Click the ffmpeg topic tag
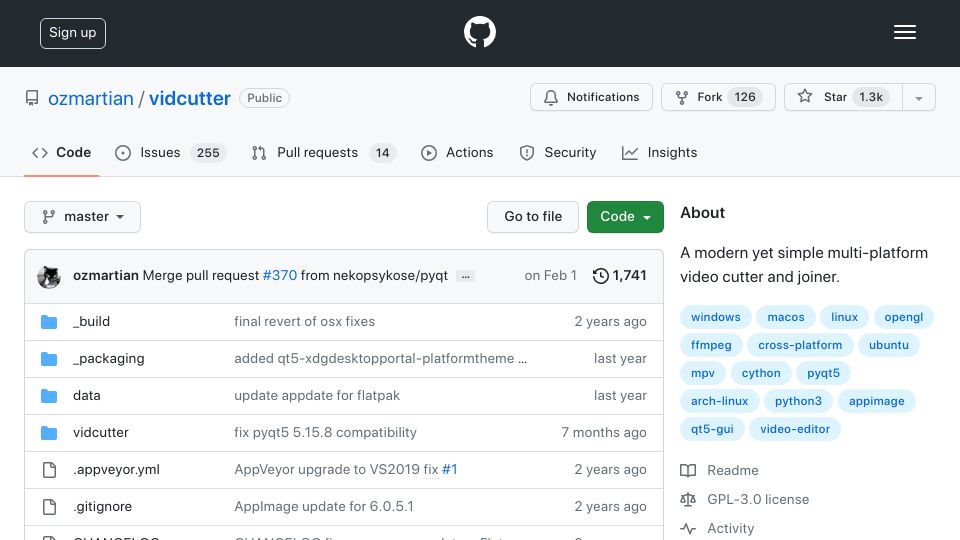The width and height of the screenshot is (960, 540). 711,345
